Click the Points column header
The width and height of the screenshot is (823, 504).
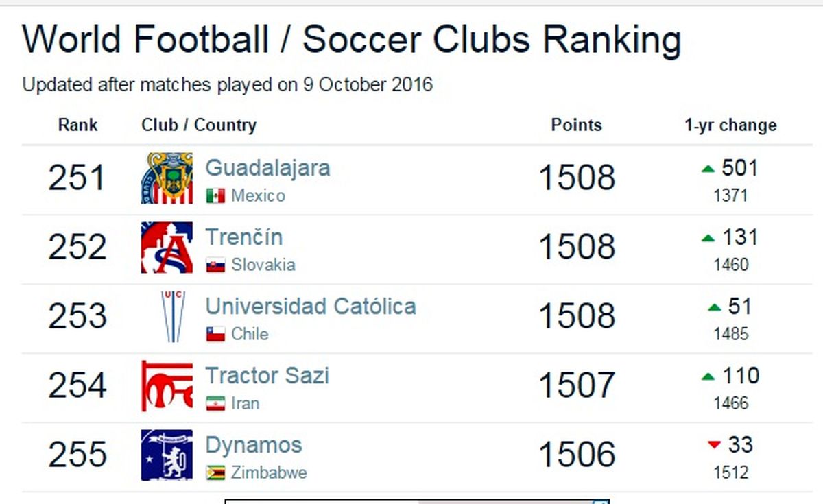[576, 125]
